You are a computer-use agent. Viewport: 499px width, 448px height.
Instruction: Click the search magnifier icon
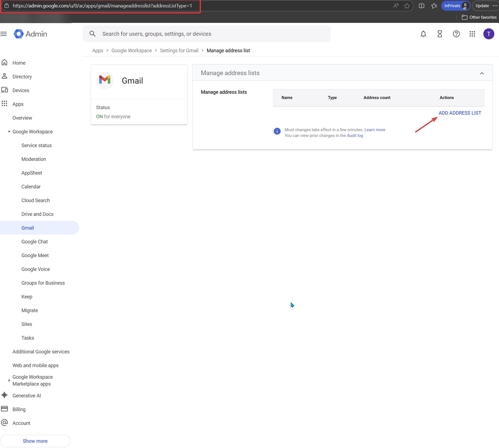(x=92, y=34)
